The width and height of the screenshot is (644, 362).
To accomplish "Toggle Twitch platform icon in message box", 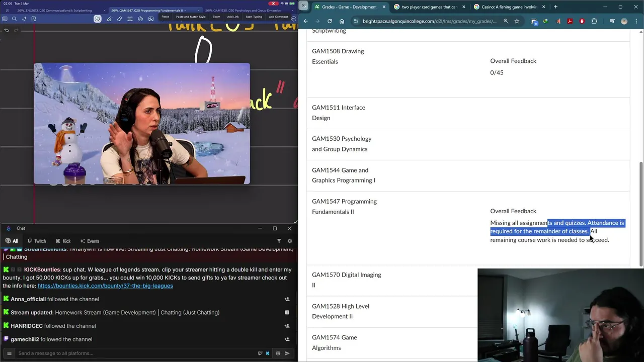I will coord(260,353).
